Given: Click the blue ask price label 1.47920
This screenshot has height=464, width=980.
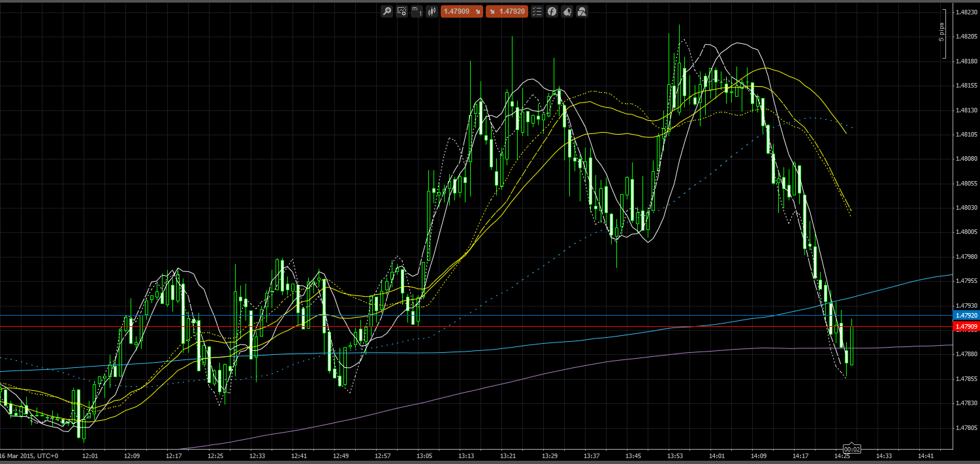Looking at the screenshot, I should pyautogui.click(x=966, y=315).
